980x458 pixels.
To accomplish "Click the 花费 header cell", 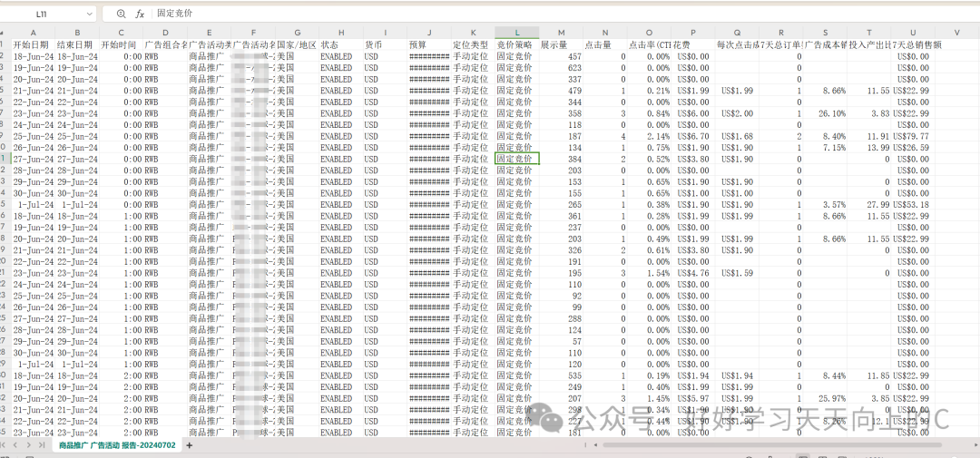I will [693, 44].
